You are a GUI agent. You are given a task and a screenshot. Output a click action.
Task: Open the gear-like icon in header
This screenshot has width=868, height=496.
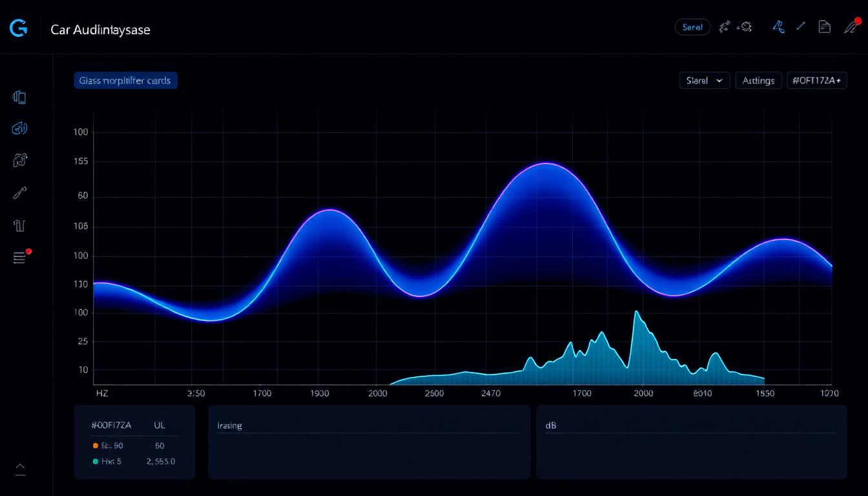tap(745, 27)
